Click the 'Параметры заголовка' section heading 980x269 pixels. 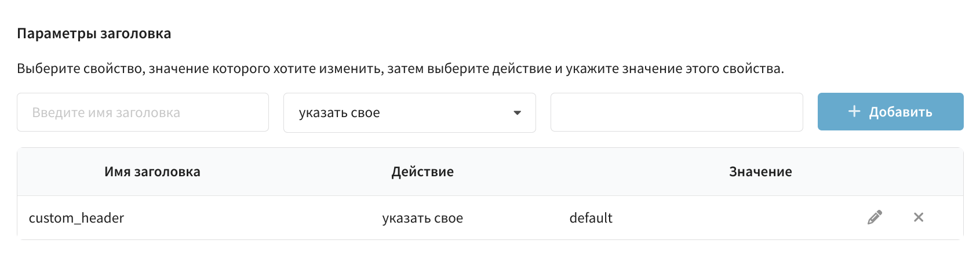pos(94,34)
